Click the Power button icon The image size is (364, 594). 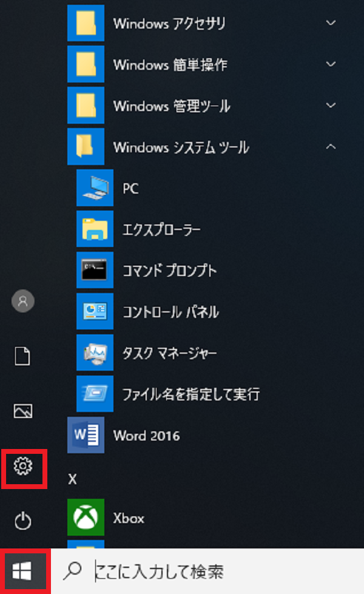[x=23, y=521]
